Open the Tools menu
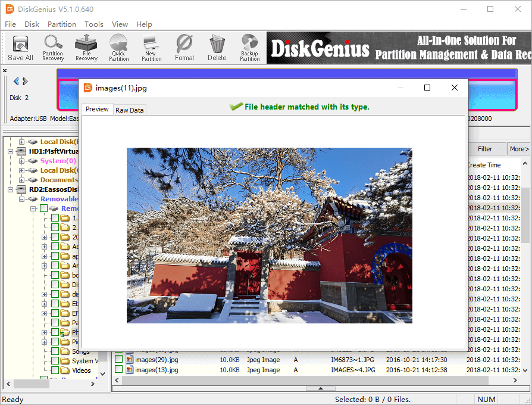This screenshot has width=532, height=405. [94, 24]
